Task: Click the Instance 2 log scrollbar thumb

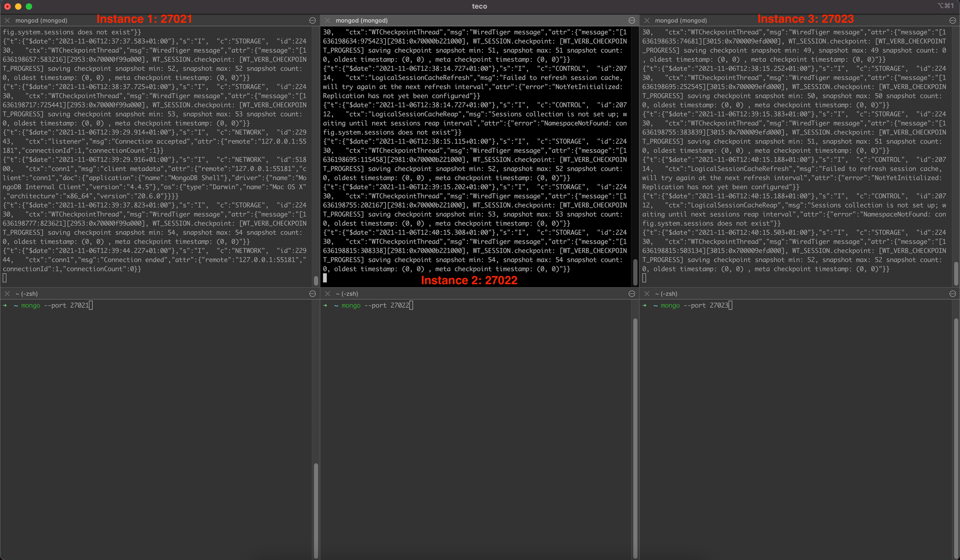Action: pos(635,272)
